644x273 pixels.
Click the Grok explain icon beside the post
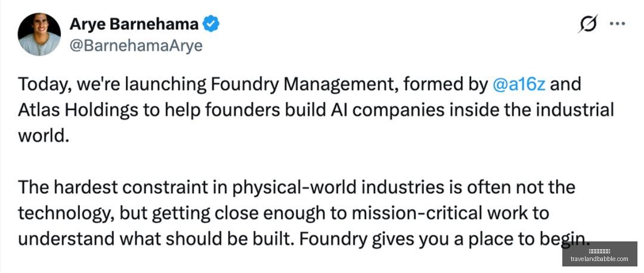click(588, 24)
